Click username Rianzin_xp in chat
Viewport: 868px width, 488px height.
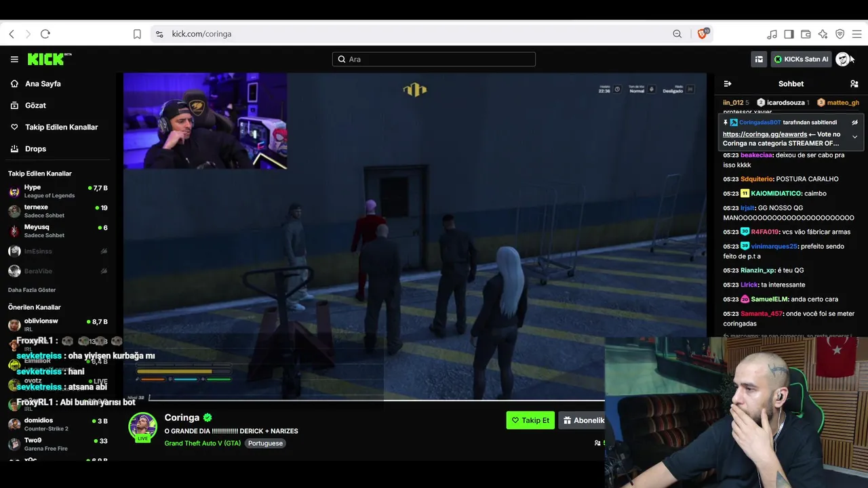[x=758, y=270]
